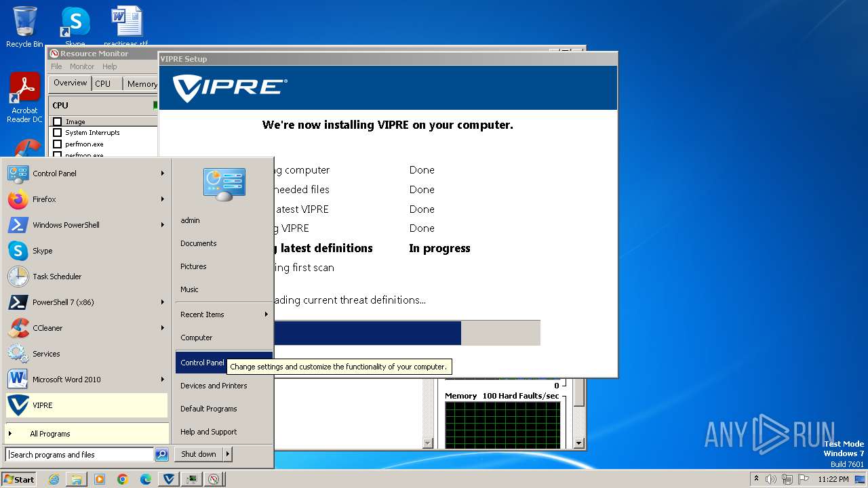Launch Microsoft Edge from the taskbar
The width and height of the screenshot is (868, 488).
click(146, 479)
